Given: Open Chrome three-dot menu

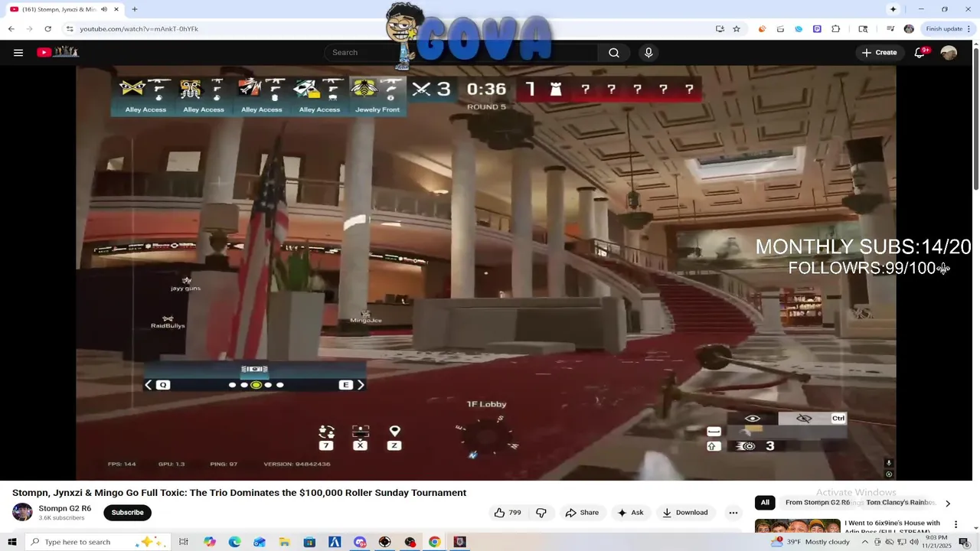Looking at the screenshot, I should tap(969, 29).
